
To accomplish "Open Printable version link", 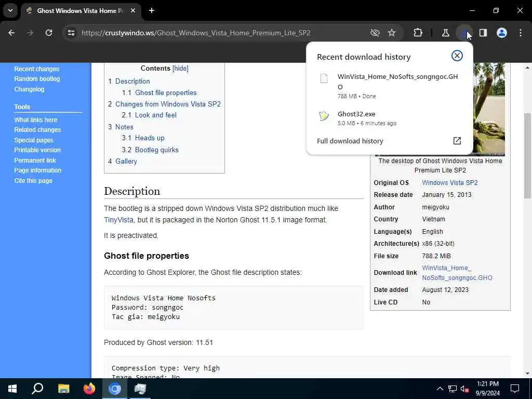I will (37, 150).
